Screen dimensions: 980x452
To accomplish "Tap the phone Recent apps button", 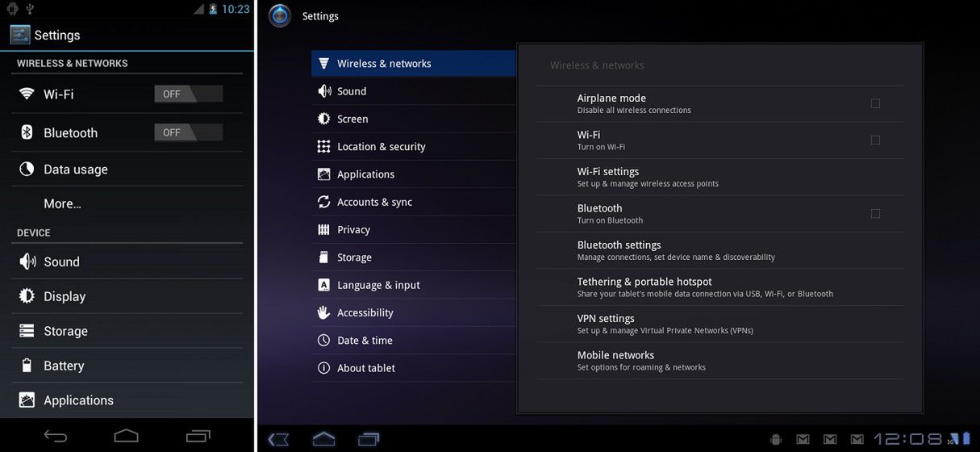I will click(x=198, y=436).
